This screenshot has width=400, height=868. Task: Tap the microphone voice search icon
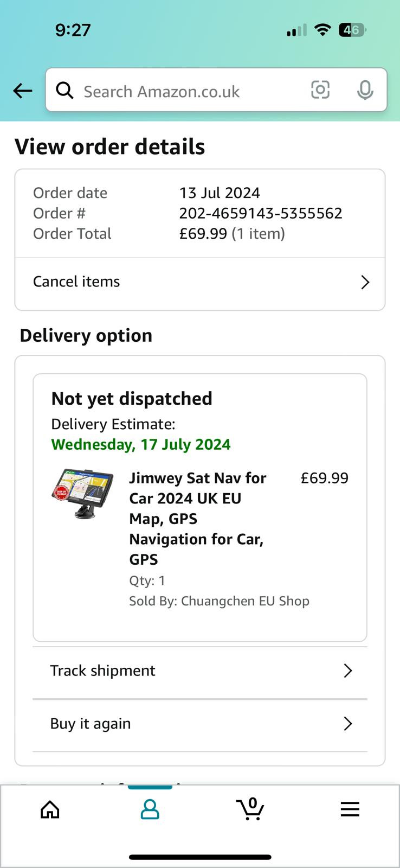tap(365, 90)
